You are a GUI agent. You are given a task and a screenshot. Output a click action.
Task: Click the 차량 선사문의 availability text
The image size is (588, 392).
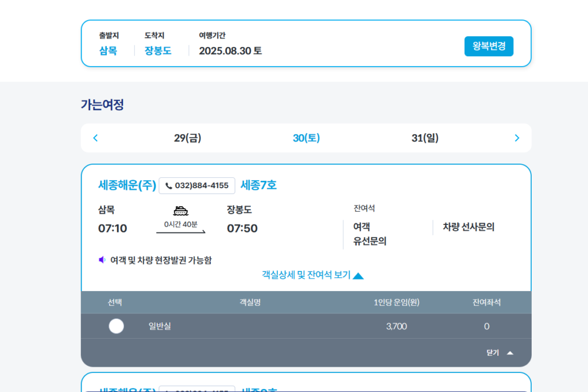[468, 227]
